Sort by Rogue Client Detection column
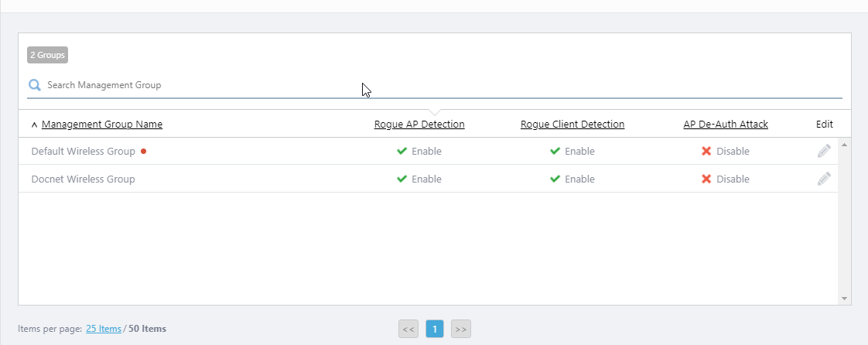 [572, 125]
